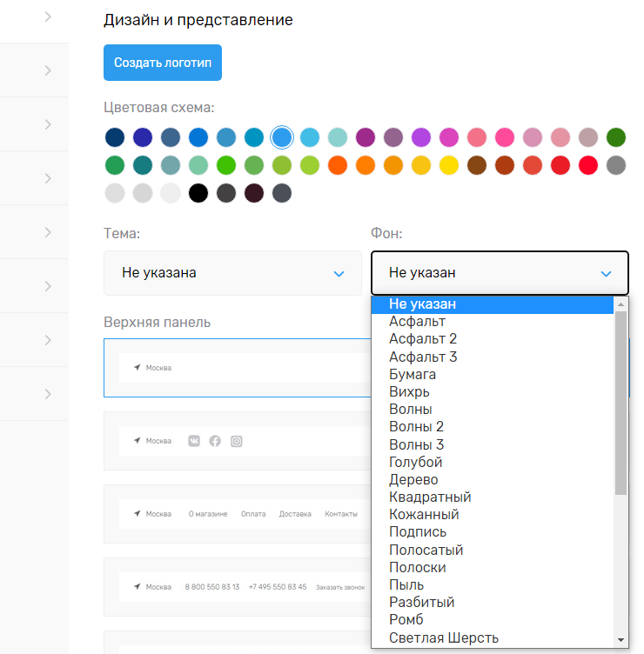The width and height of the screenshot is (644, 654).
Task: Choose Асфальт 3 background option
Action: pyautogui.click(x=492, y=357)
